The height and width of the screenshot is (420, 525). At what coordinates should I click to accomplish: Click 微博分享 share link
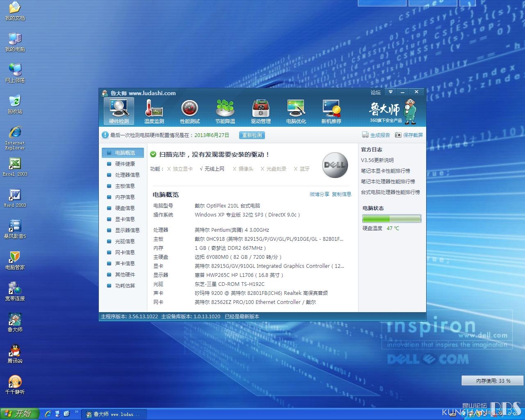320,194
